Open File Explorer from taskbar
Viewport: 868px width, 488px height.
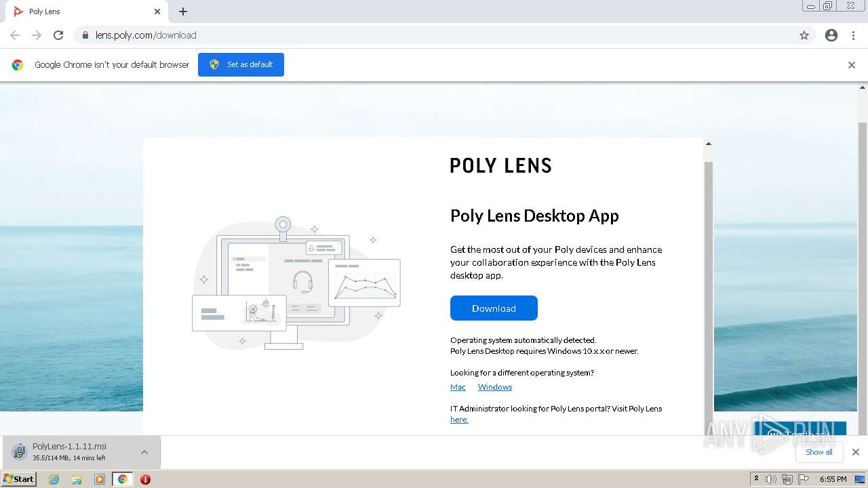click(77, 479)
